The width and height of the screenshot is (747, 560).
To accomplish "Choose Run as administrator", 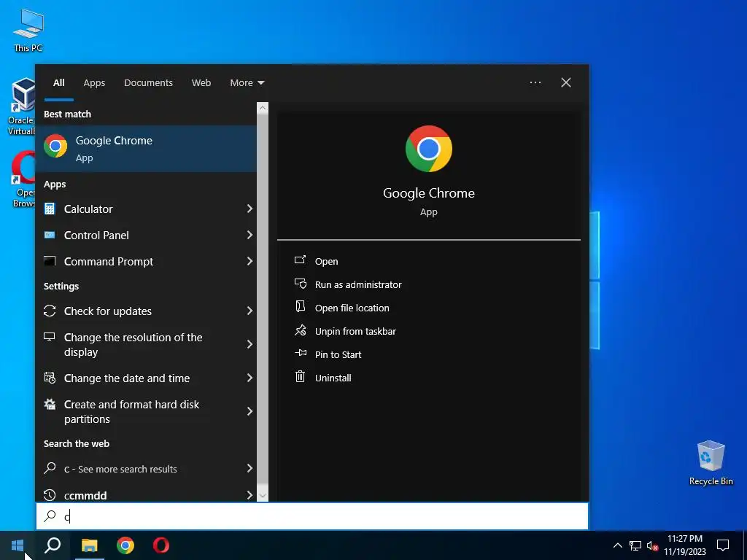I will [x=357, y=285].
